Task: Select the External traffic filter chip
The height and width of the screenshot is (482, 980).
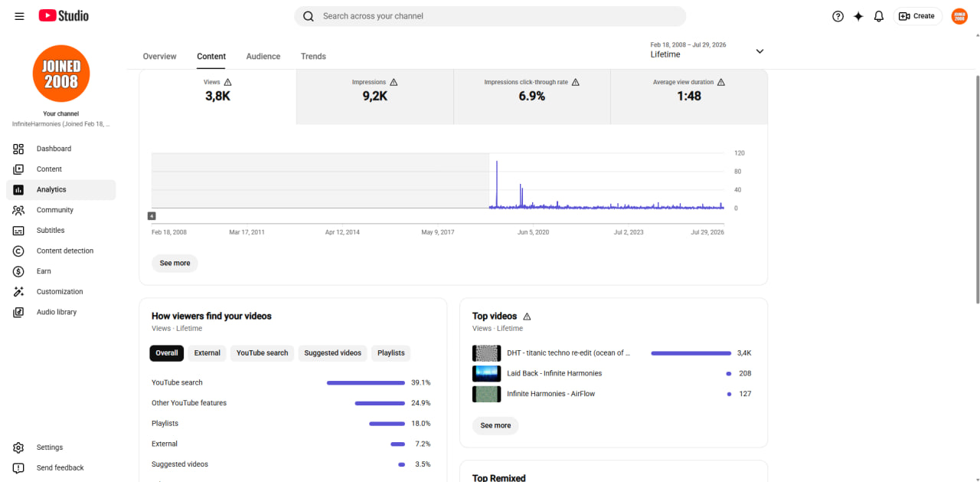Action: coord(207,353)
